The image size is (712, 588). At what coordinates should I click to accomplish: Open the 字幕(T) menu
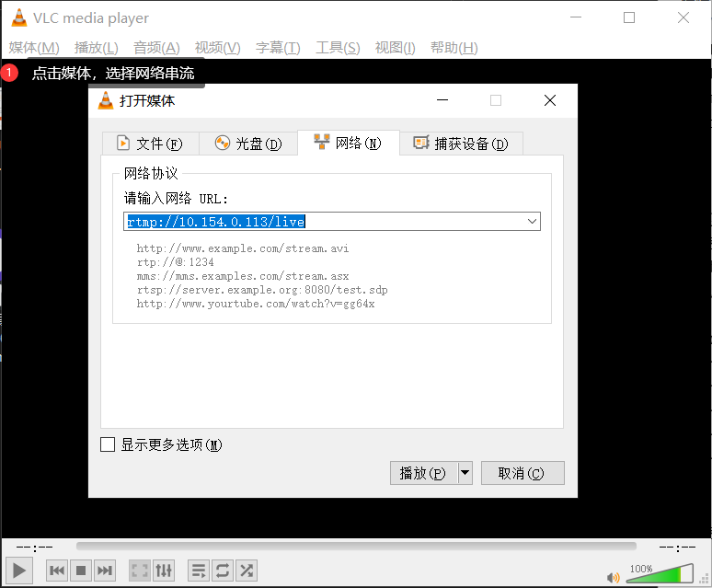278,48
